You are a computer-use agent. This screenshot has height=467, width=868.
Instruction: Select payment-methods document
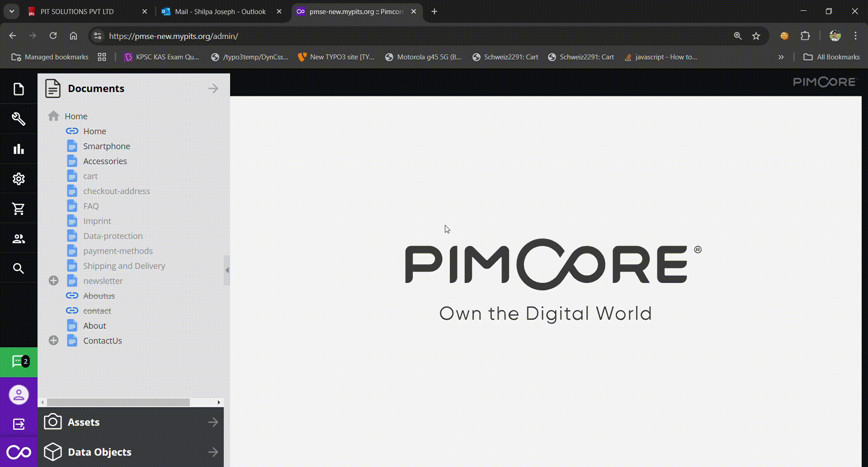click(x=118, y=251)
